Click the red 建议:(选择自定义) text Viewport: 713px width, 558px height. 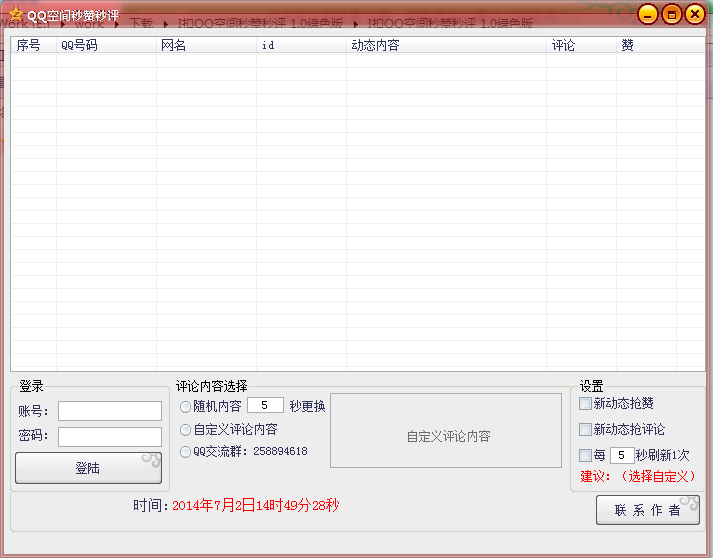click(638, 477)
